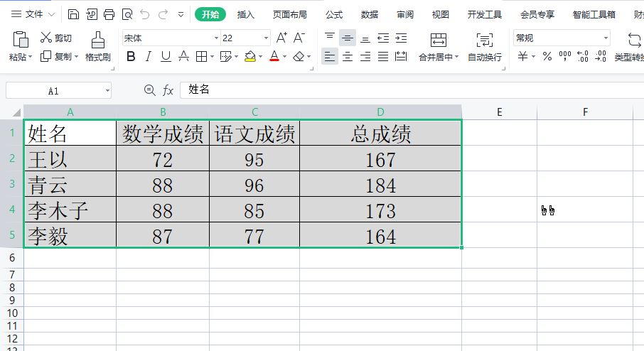Click the increase indent icon
Viewport: 644px width, 351px height.
click(401, 38)
